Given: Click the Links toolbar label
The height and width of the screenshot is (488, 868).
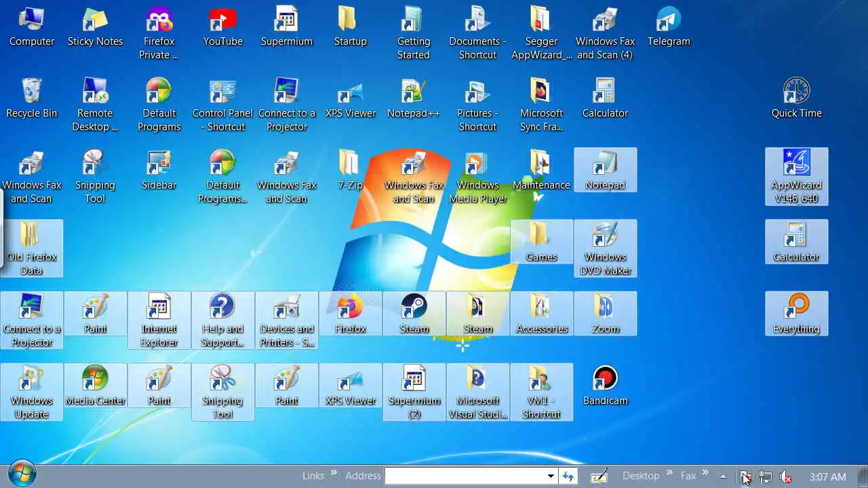Looking at the screenshot, I should 313,476.
